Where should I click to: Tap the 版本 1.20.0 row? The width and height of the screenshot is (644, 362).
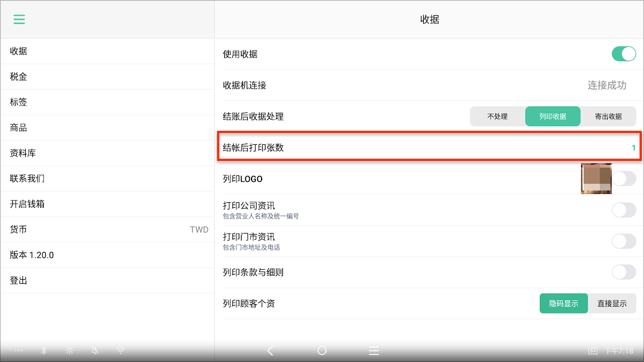(107, 255)
